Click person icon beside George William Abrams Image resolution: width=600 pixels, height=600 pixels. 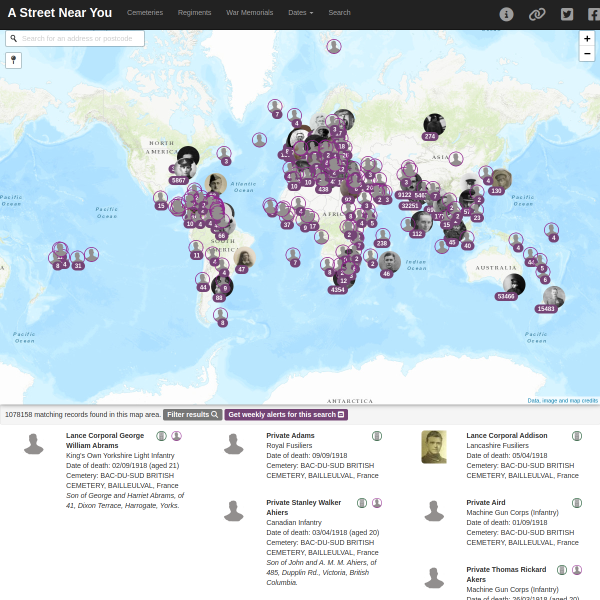(x=176, y=436)
